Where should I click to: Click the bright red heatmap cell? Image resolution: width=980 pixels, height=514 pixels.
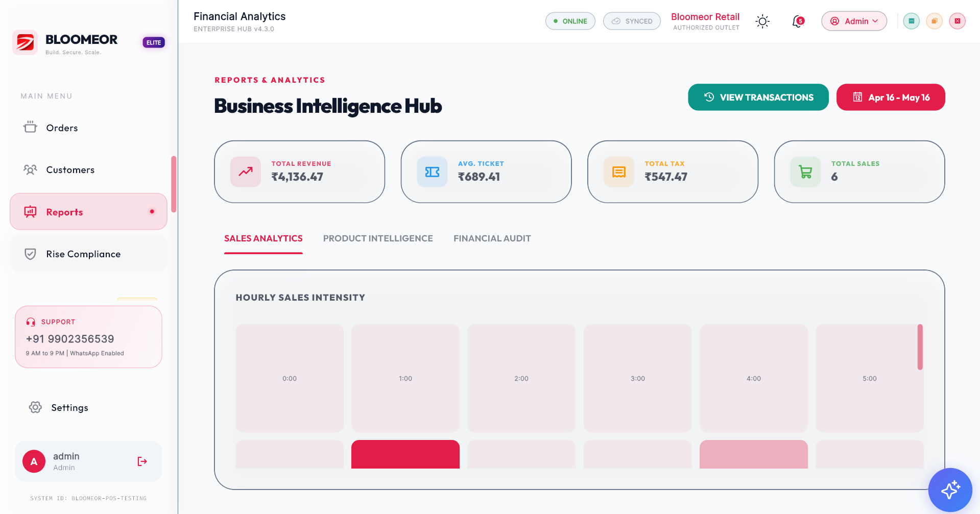[x=405, y=454]
